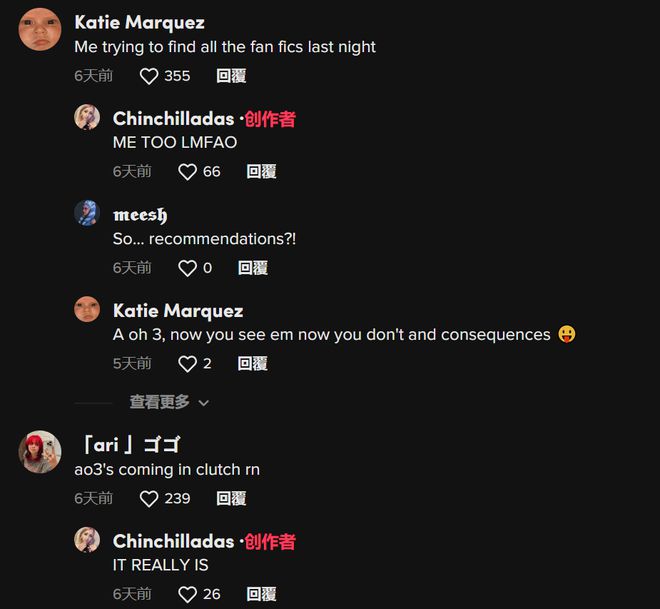Reply to meesh's recommendations comment
Image resolution: width=660 pixels, height=609 pixels.
pyautogui.click(x=253, y=268)
